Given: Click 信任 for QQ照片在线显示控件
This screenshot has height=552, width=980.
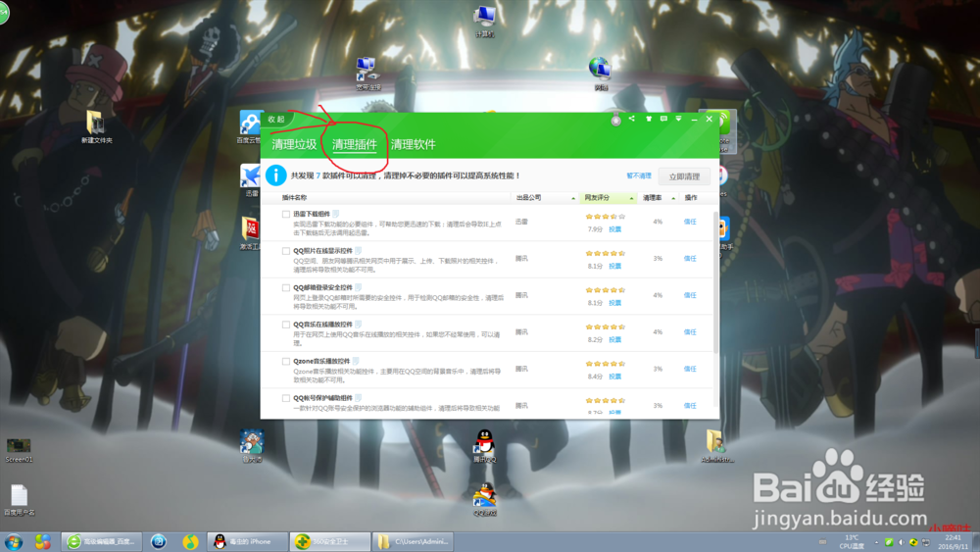Looking at the screenshot, I should tap(690, 258).
